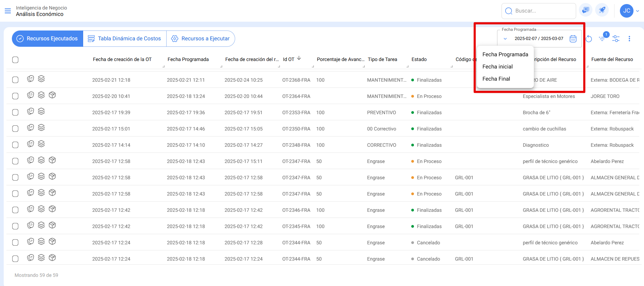Open the chat assistant icon in header
The width and height of the screenshot is (644, 286).
click(x=586, y=11)
